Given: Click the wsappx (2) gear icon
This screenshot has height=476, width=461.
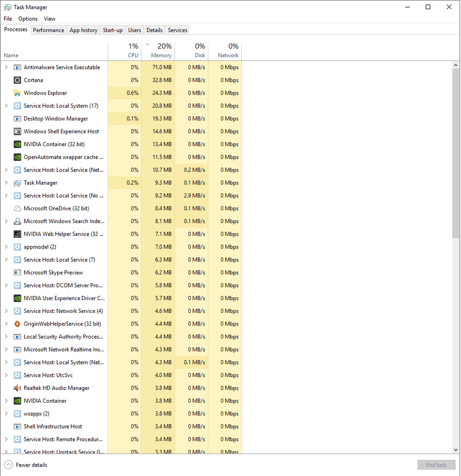Looking at the screenshot, I should pos(17,414).
